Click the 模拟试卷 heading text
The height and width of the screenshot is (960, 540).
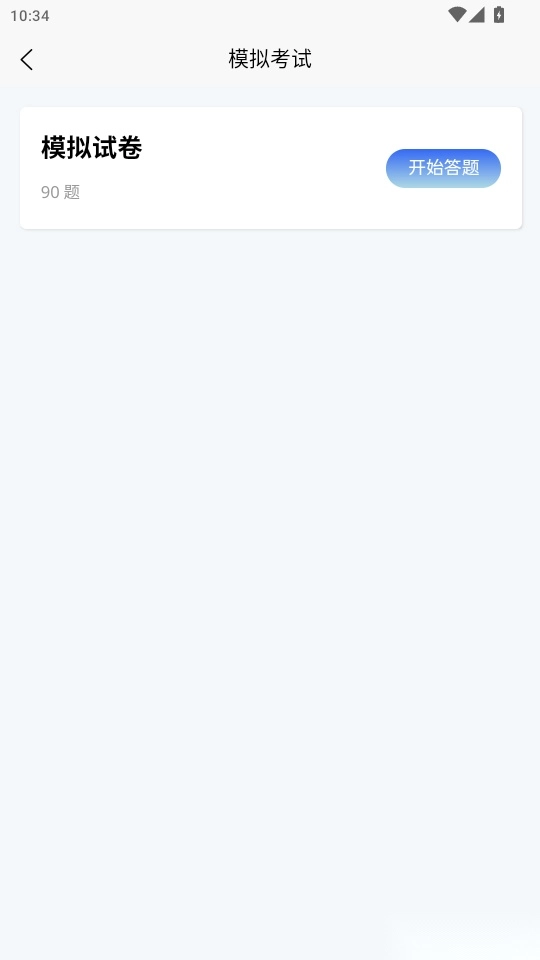pos(91,148)
